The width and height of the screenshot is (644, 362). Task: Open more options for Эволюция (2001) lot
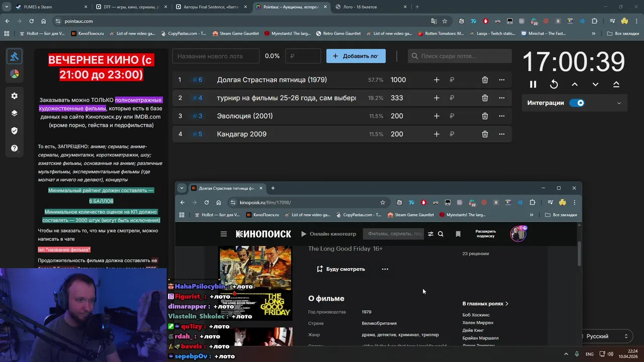pos(502,116)
